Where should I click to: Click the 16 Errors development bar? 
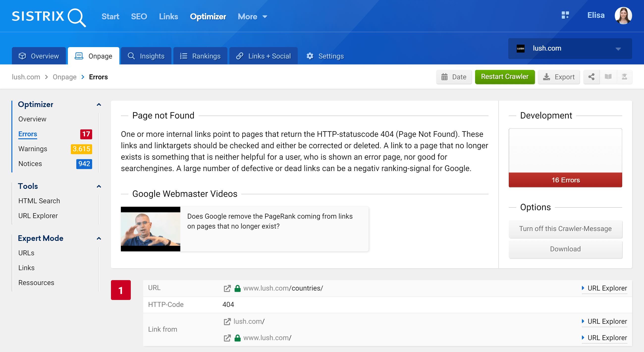tap(565, 180)
